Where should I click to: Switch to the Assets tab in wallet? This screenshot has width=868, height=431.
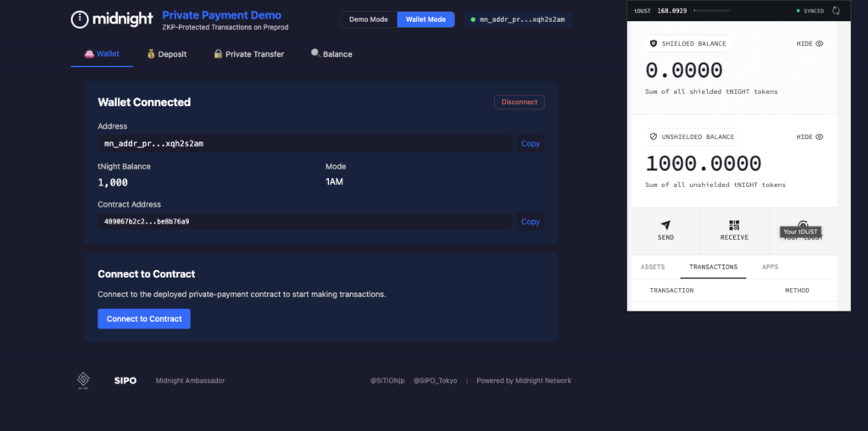(653, 267)
